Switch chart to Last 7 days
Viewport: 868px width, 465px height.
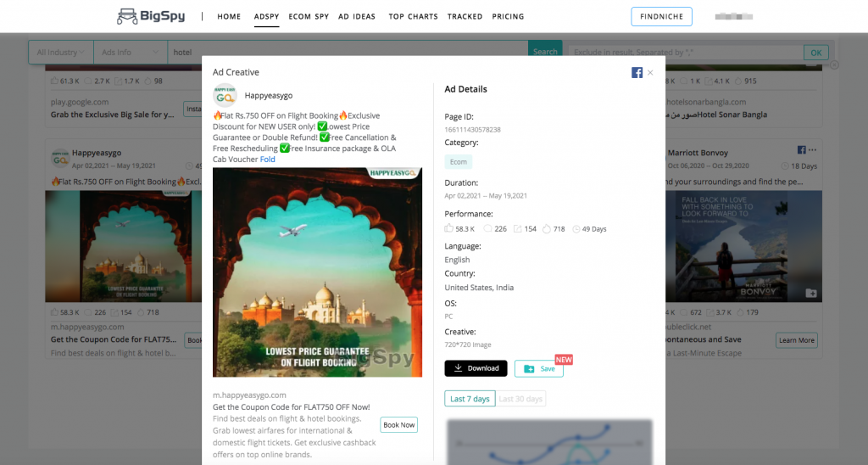pyautogui.click(x=470, y=399)
